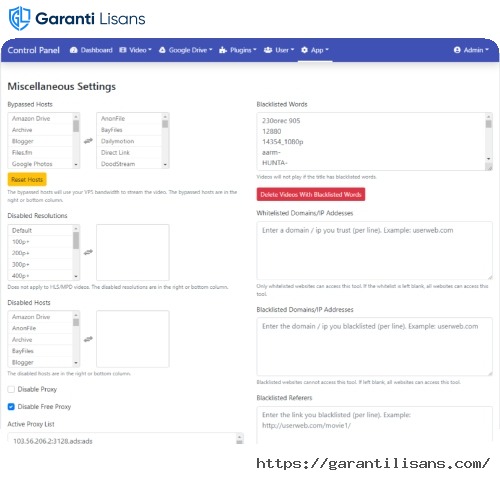500x482 pixels.
Task: Select 200p+ in Disabled Resolutions list
Action: [40, 253]
